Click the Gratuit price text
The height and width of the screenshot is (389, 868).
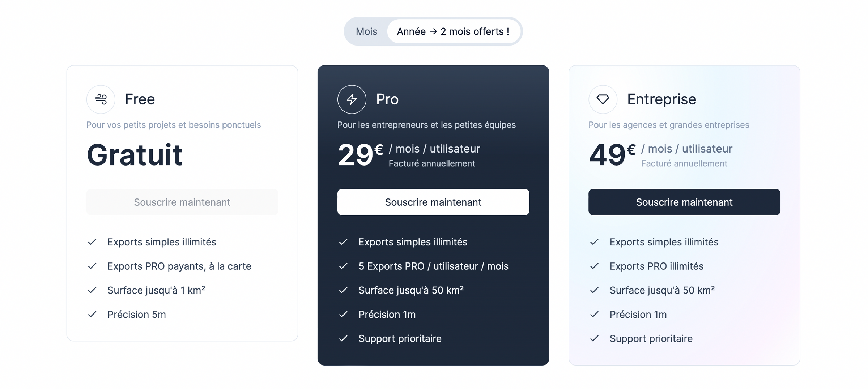134,155
